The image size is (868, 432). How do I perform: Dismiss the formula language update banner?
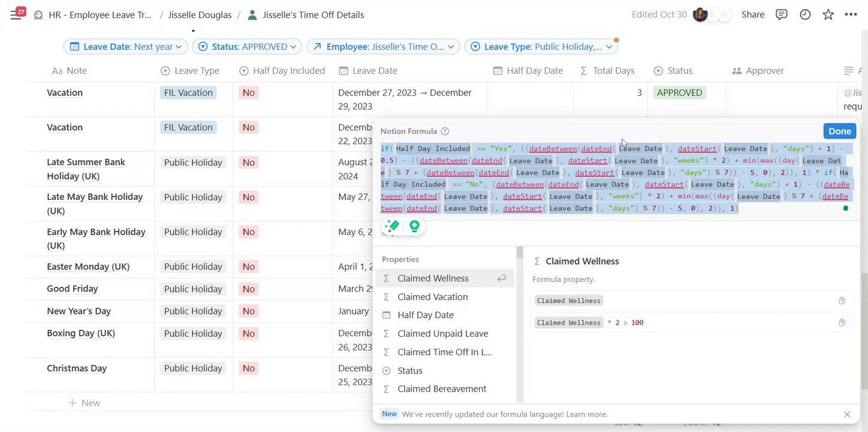coord(847,414)
